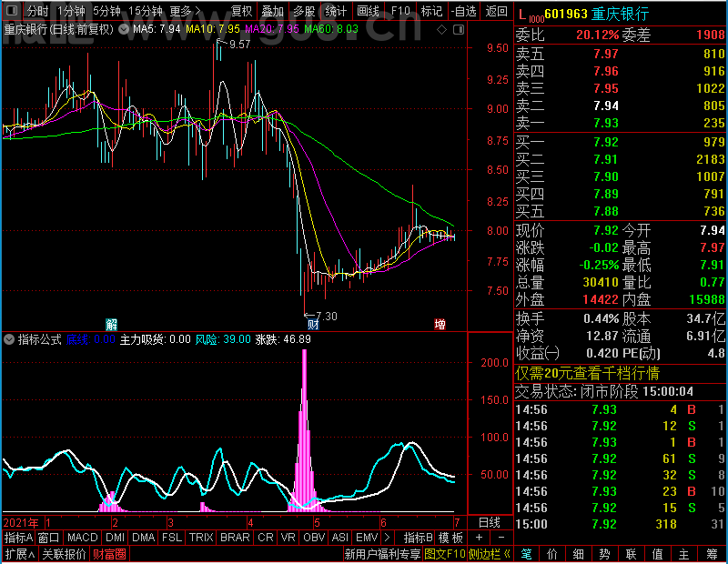Switch indicator to EMV
728x564 pixels.
pyautogui.click(x=367, y=538)
